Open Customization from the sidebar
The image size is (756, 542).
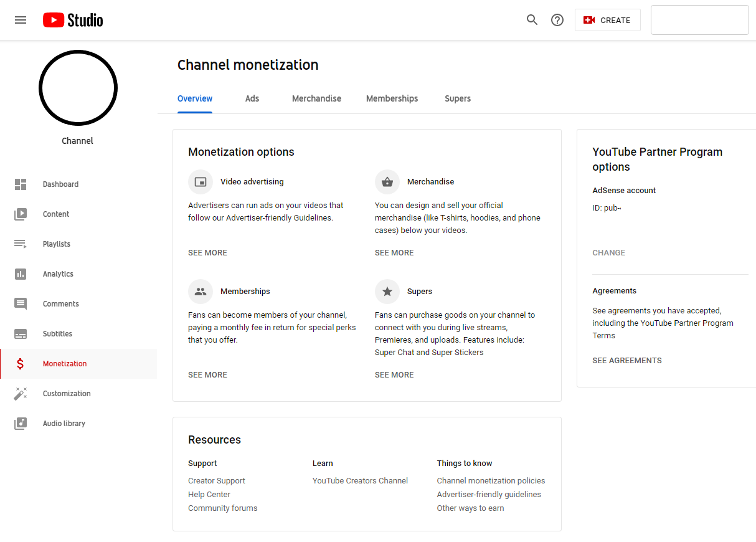(x=67, y=394)
